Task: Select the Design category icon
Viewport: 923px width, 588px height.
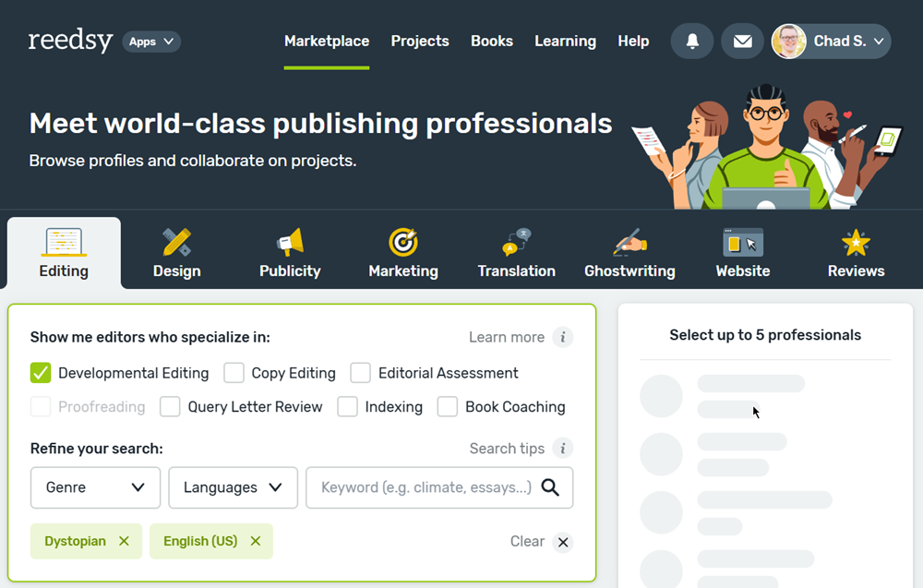Action: coord(176,243)
